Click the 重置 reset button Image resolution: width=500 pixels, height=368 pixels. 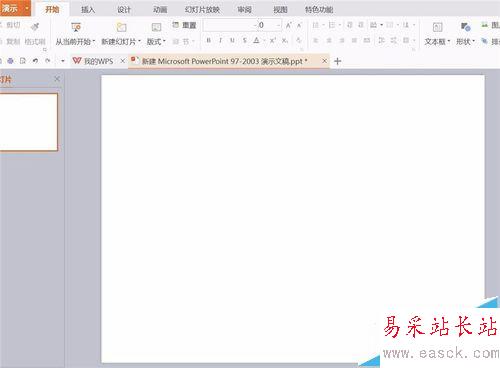[184, 25]
